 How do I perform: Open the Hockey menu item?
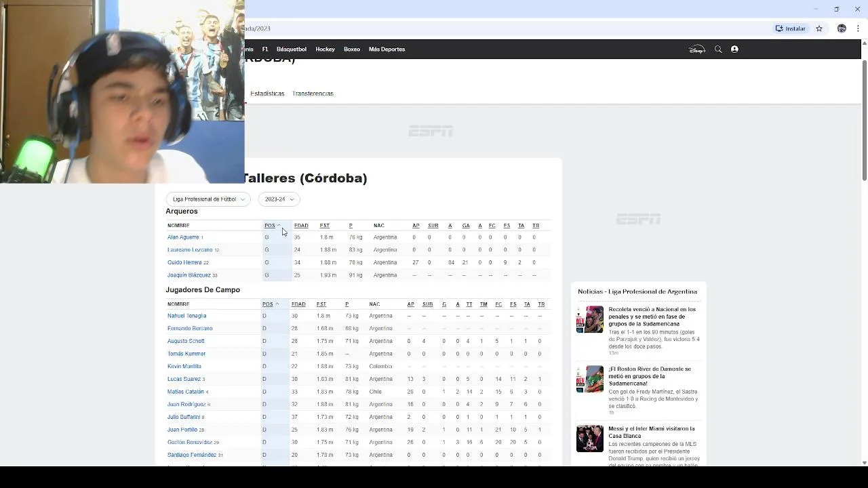point(325,49)
